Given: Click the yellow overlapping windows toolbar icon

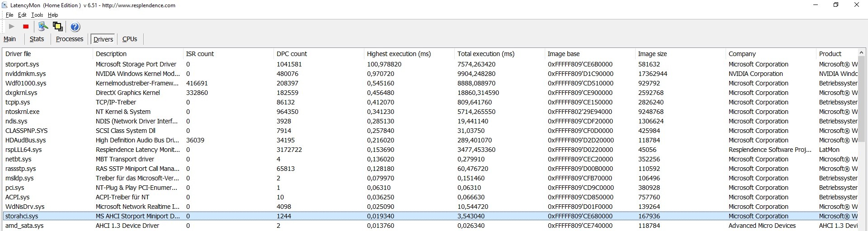Looking at the screenshot, I should point(58,27).
